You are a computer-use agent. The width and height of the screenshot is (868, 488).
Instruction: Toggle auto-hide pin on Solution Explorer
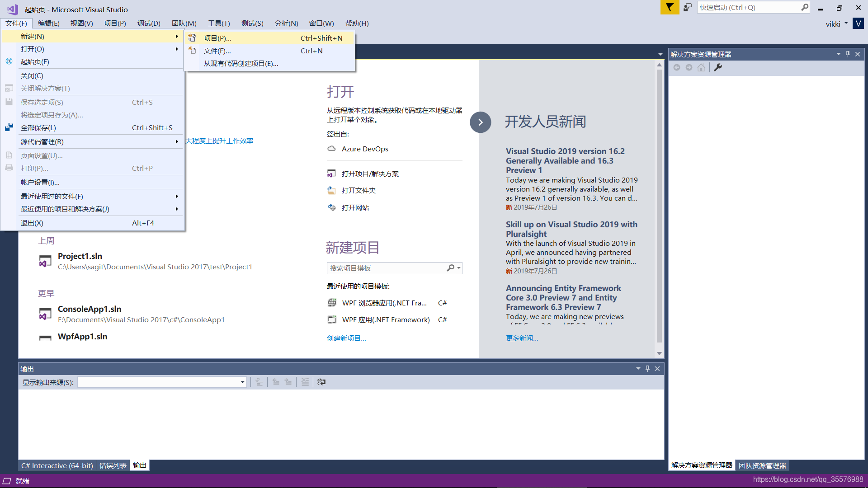[x=848, y=54]
